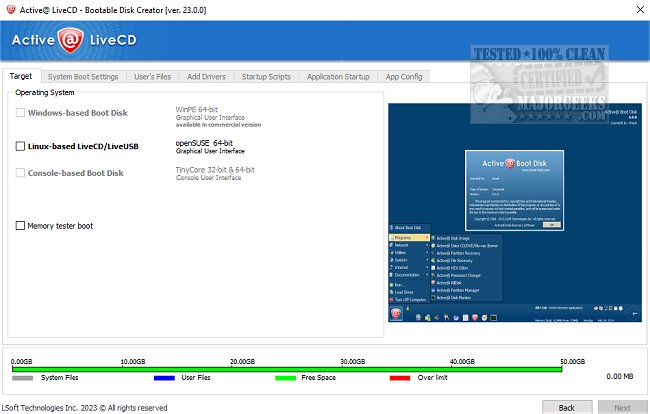The image size is (650, 414).
Task: Click the 'Console User Interface' text
Action: [209, 178]
